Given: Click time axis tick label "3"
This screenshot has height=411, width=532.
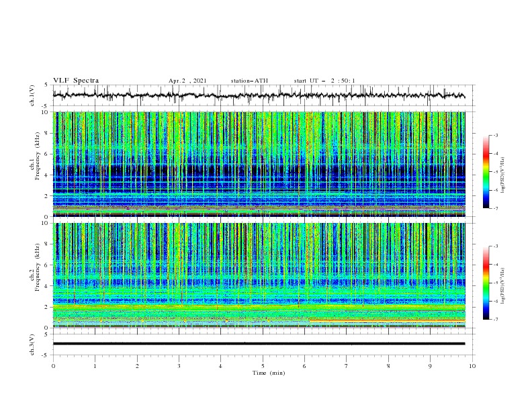Looking at the screenshot, I should [x=179, y=366].
